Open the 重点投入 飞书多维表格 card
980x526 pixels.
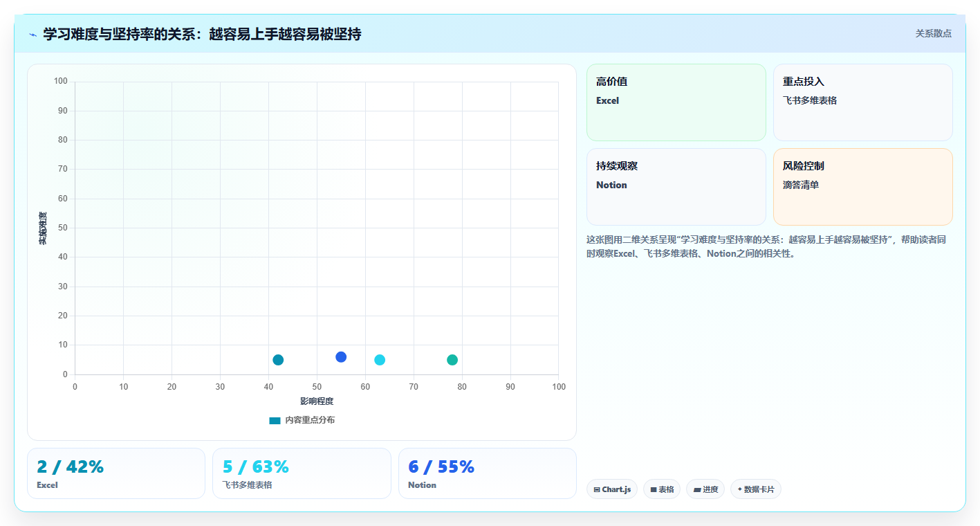(863, 102)
